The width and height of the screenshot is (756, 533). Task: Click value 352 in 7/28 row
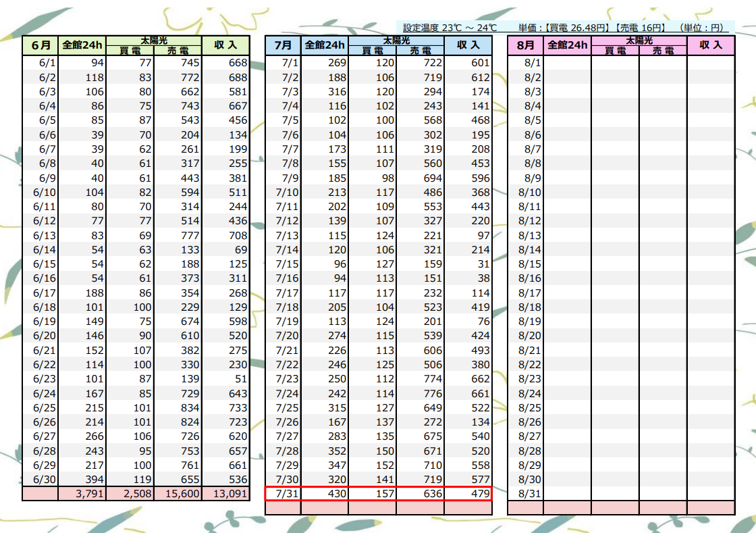click(x=325, y=451)
